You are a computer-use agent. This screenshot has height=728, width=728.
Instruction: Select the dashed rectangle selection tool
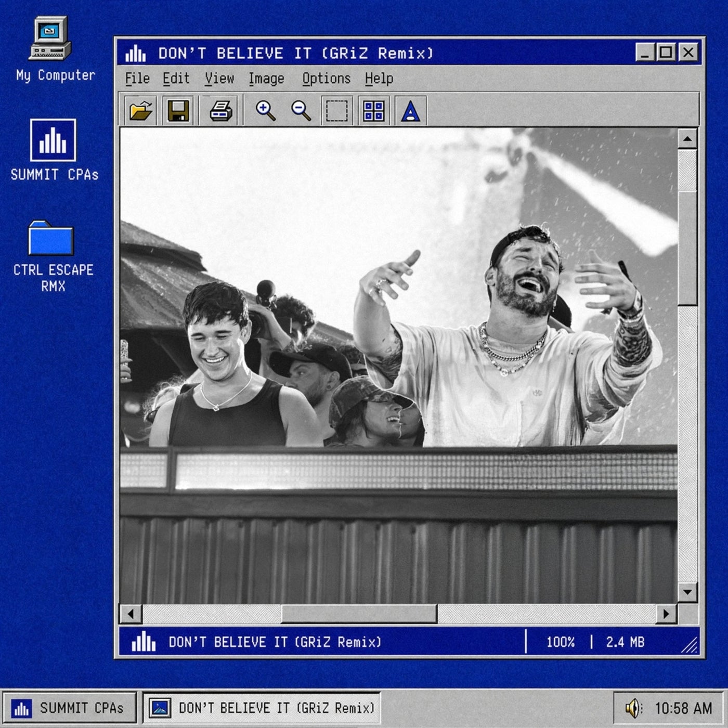pos(336,111)
